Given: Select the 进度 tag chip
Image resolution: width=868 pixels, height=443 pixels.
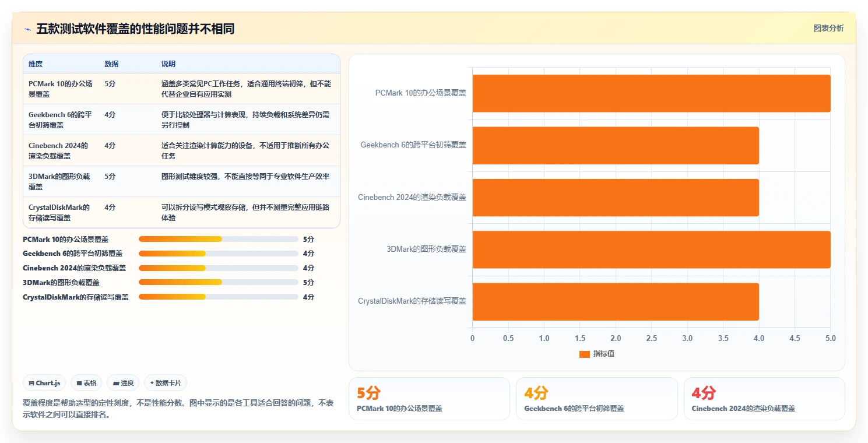Looking at the screenshot, I should point(124,383).
